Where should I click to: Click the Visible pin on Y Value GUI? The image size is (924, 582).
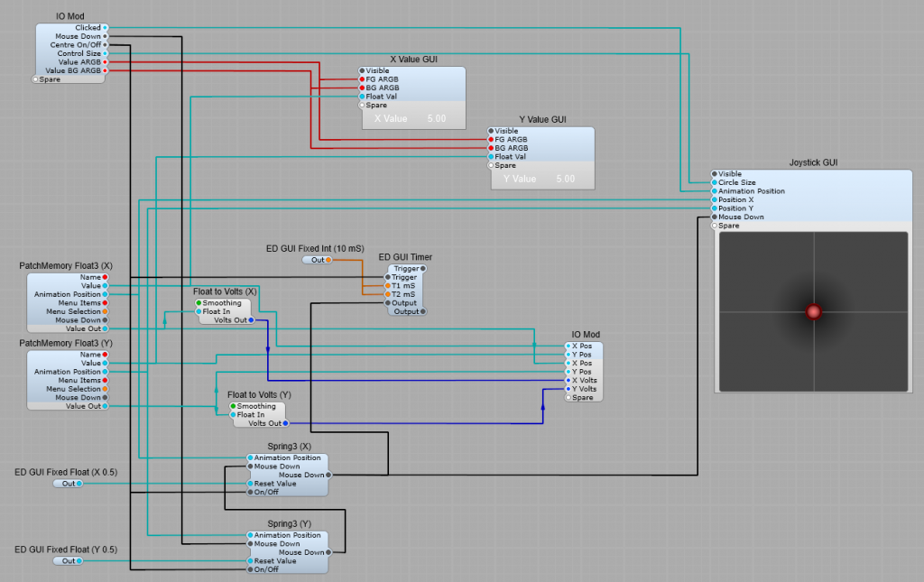[x=492, y=131]
